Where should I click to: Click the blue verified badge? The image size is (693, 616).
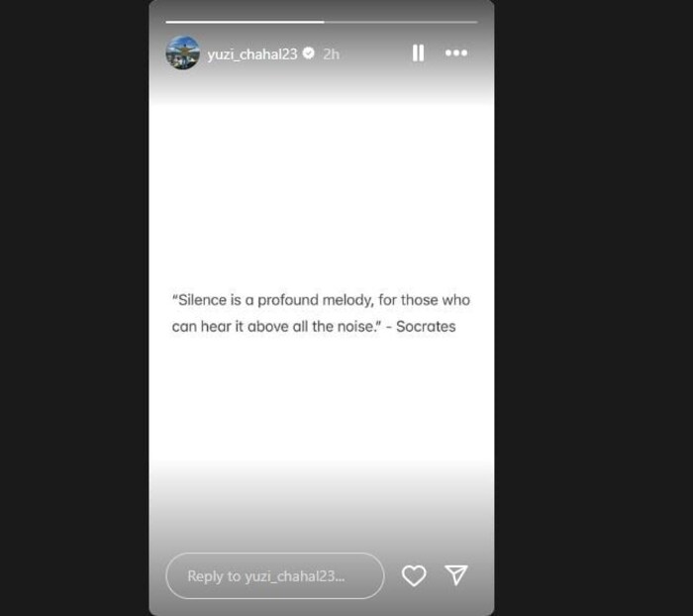click(309, 53)
